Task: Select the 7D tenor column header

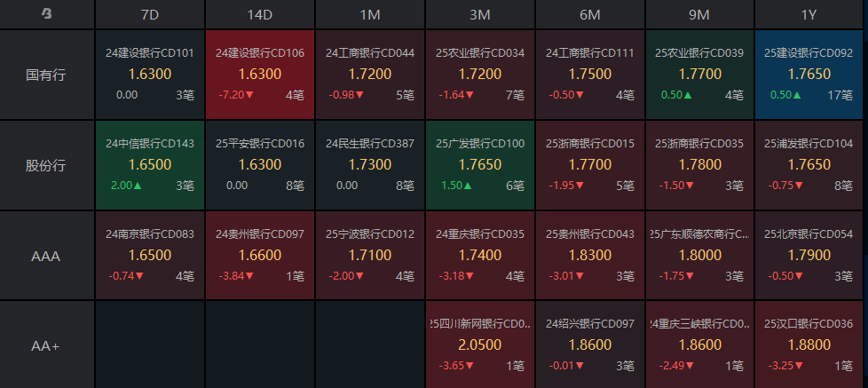Action: click(150, 14)
